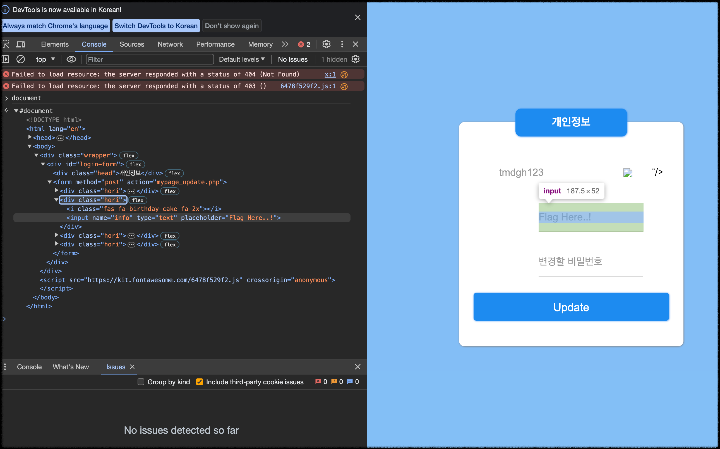Create a live expression with eye icon
The width and height of the screenshot is (720, 449).
pyautogui.click(x=71, y=59)
